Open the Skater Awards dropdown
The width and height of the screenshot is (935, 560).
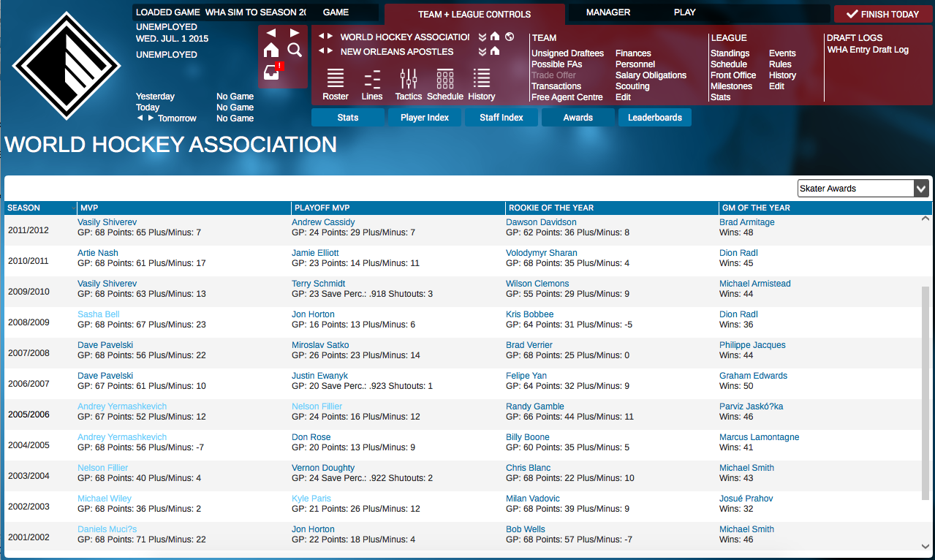pos(863,189)
